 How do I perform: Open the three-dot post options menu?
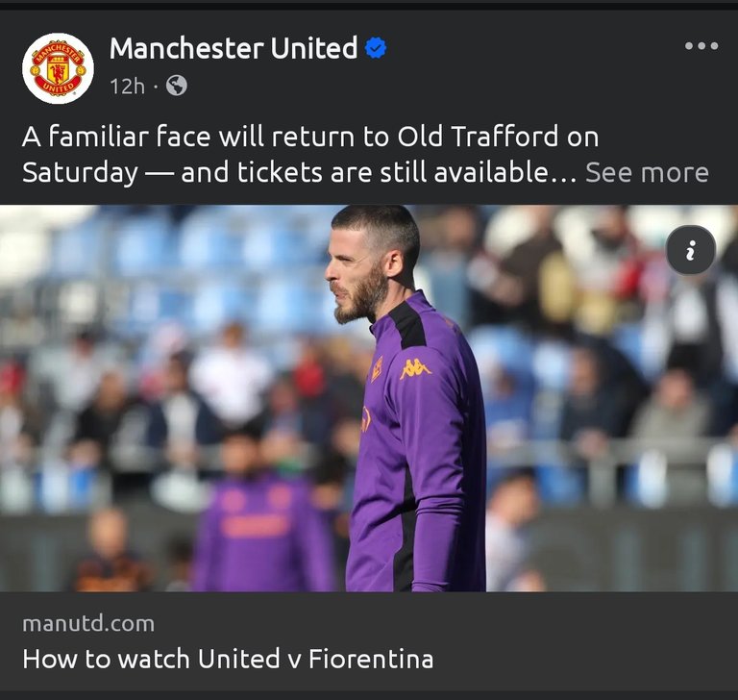coord(701,46)
